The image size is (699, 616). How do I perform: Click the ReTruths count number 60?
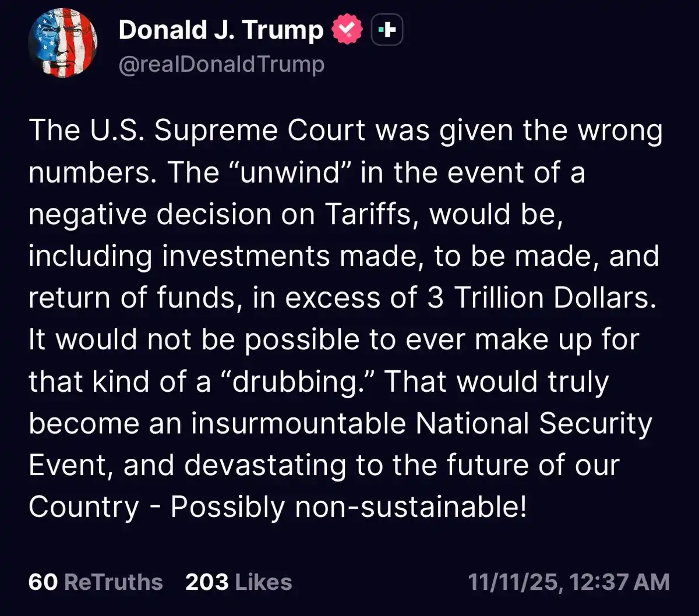44,582
